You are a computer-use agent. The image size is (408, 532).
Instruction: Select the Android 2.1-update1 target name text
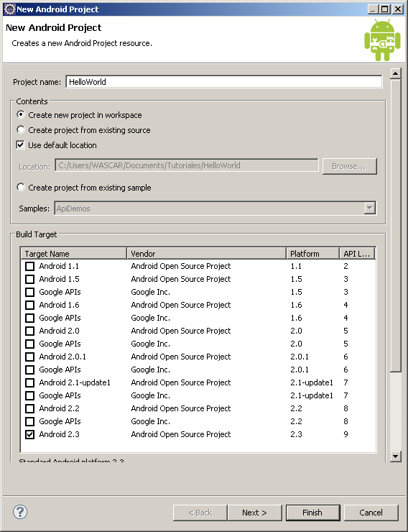pos(75,382)
